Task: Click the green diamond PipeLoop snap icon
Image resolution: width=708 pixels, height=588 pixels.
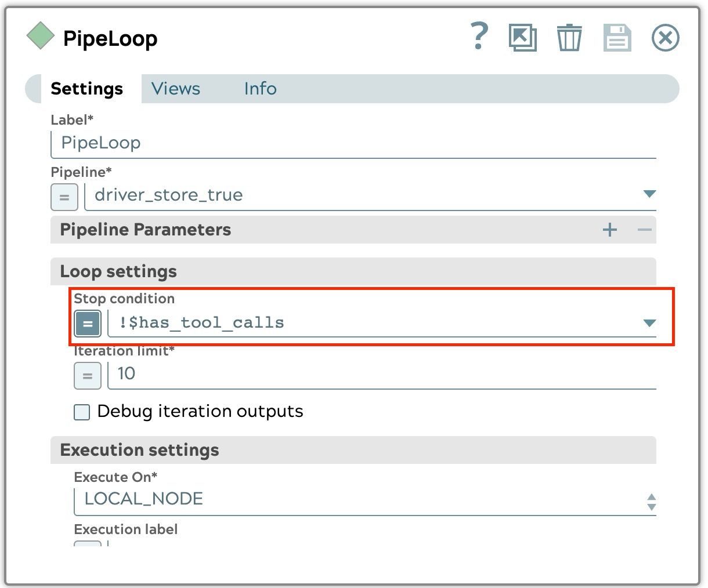Action: [x=41, y=36]
